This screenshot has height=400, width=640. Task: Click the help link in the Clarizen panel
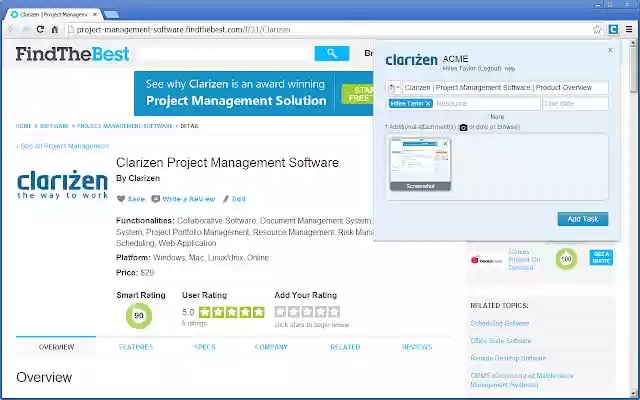click(510, 69)
